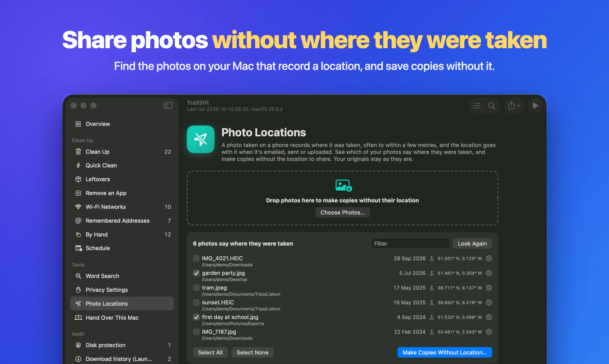Viewport: 609px width, 364px height.
Task: Open Schedule in the sidebar
Action: click(122, 248)
